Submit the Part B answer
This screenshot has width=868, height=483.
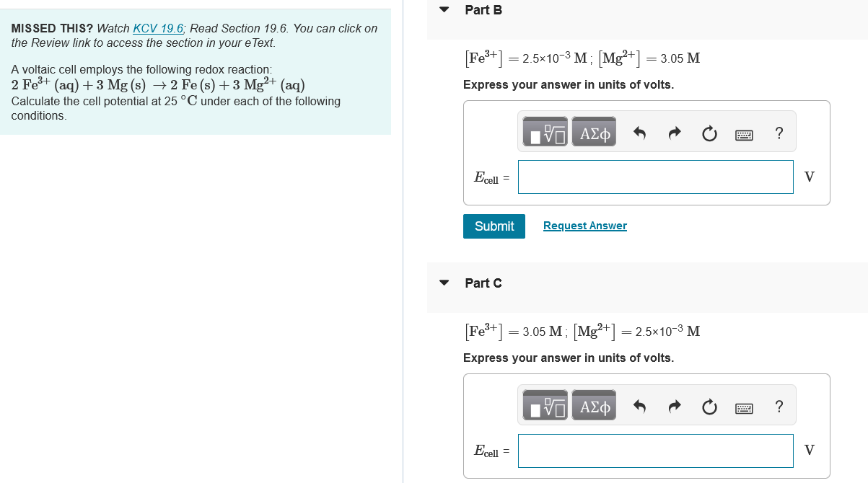[494, 226]
